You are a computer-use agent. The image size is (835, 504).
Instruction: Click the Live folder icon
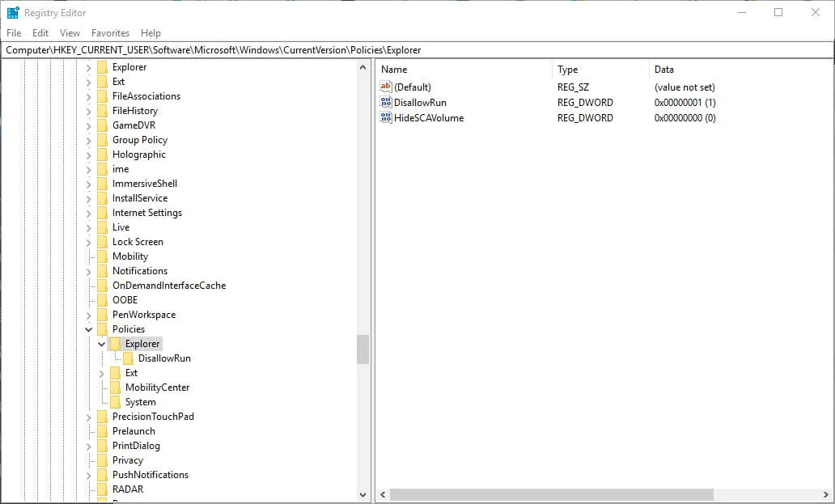click(102, 227)
